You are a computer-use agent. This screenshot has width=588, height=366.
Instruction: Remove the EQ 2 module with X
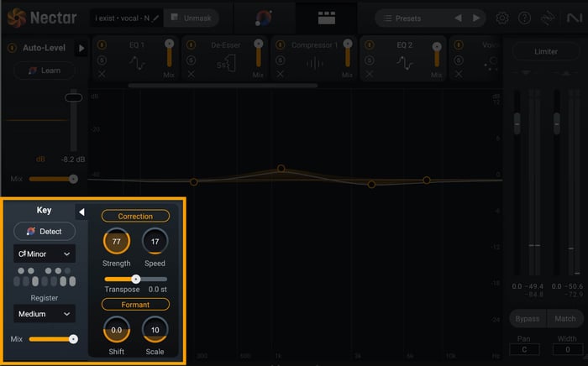(370, 74)
